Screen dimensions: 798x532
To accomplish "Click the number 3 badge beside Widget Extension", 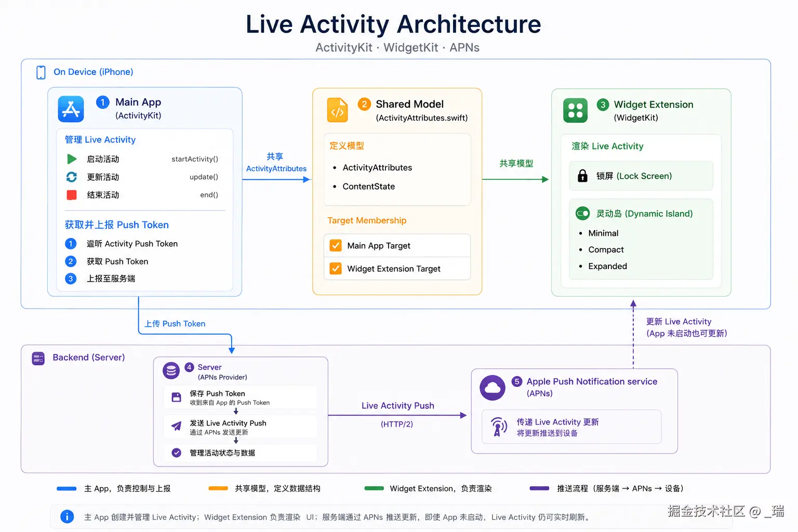I will point(603,104).
